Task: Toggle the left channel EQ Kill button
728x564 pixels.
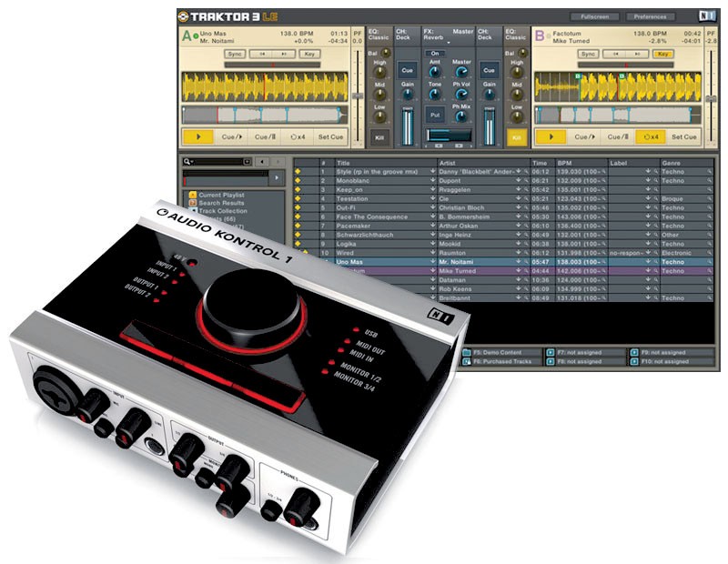Action: click(379, 137)
